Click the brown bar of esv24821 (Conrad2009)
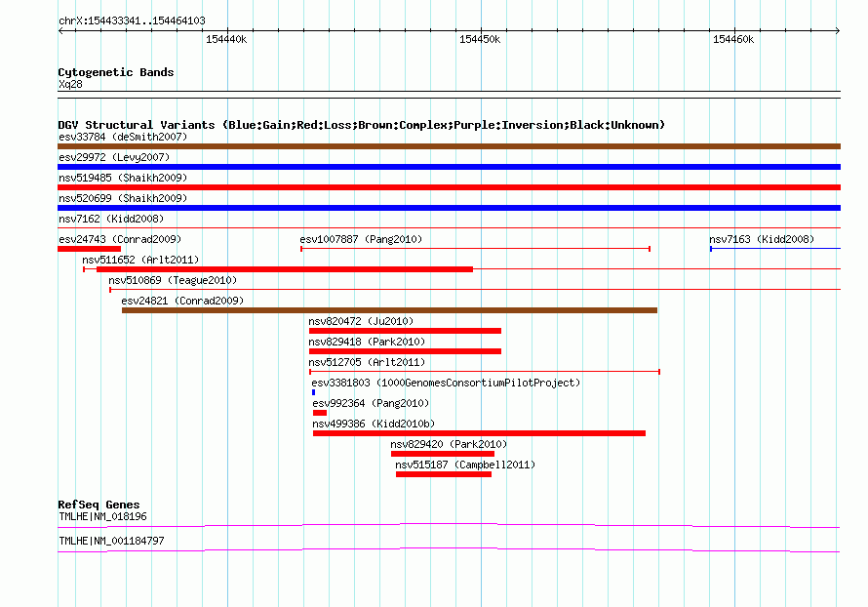868x607 pixels. [389, 310]
